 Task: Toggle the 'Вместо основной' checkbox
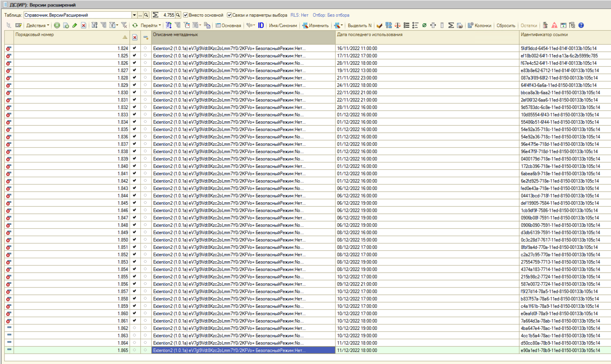[186, 15]
